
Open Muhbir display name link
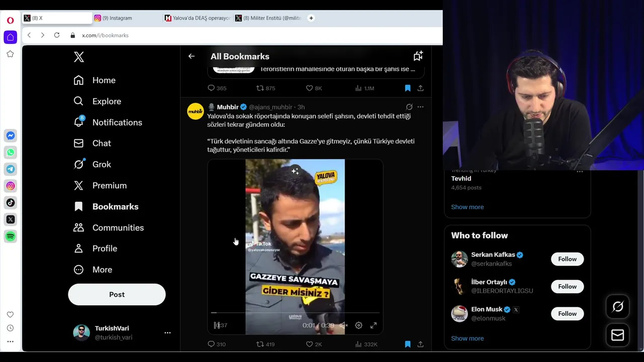(x=228, y=107)
